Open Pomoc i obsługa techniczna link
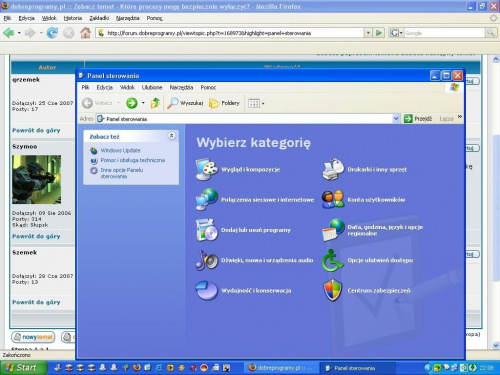Screen dimensions: 500x375 pyautogui.click(x=133, y=160)
